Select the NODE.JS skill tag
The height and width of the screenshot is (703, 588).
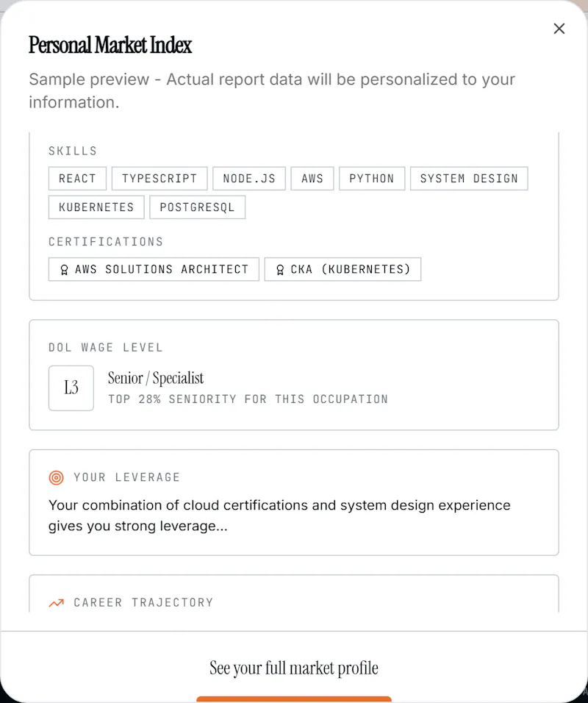tap(249, 179)
